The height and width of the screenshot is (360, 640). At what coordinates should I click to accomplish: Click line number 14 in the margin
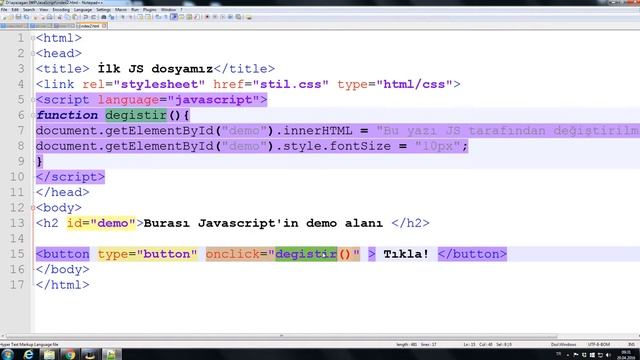tap(17, 239)
